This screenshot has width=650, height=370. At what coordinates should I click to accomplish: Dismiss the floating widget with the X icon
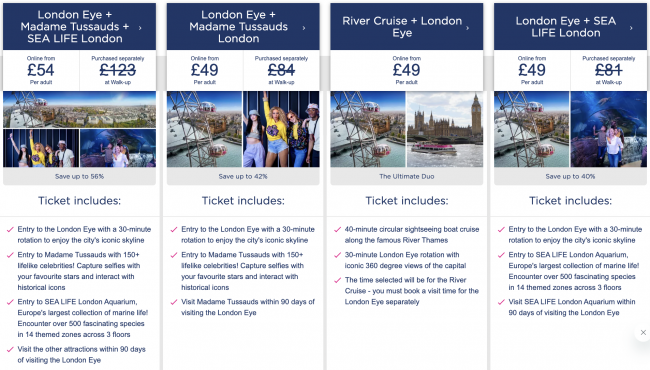point(643,332)
